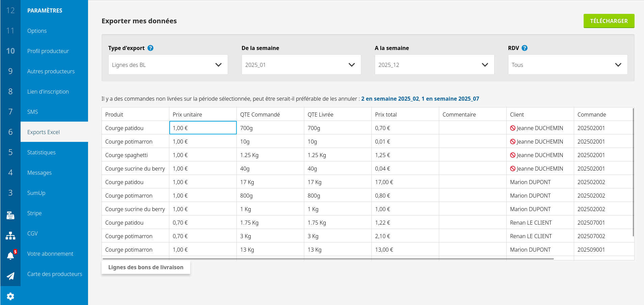This screenshot has height=305, width=644.
Task: Select the Lignes des bons de livraison tab
Action: tap(146, 267)
